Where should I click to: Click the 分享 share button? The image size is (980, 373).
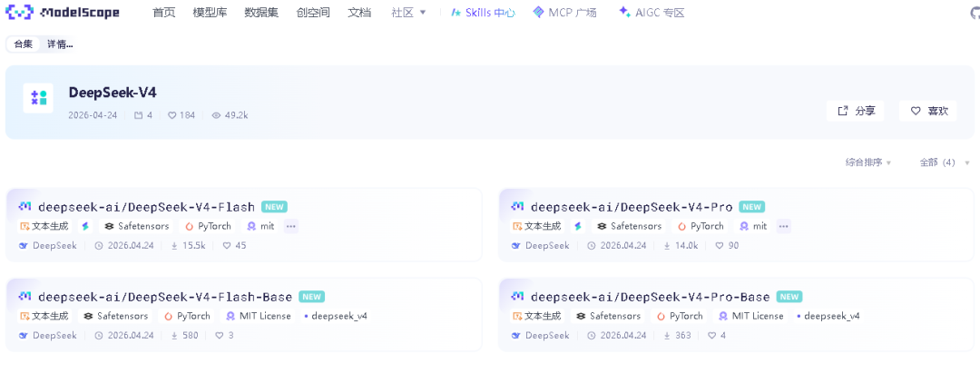[x=856, y=111]
